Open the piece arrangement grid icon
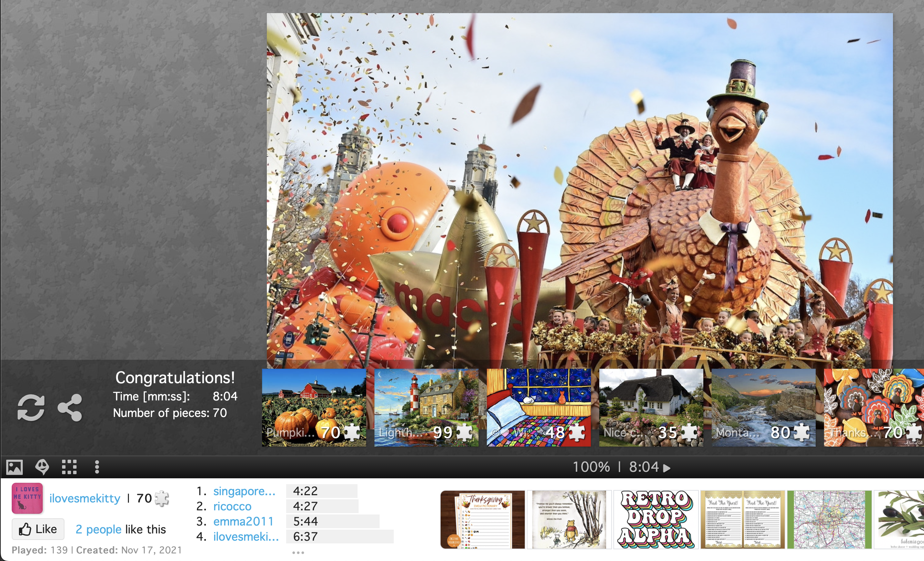Image resolution: width=924 pixels, height=561 pixels. click(x=69, y=467)
